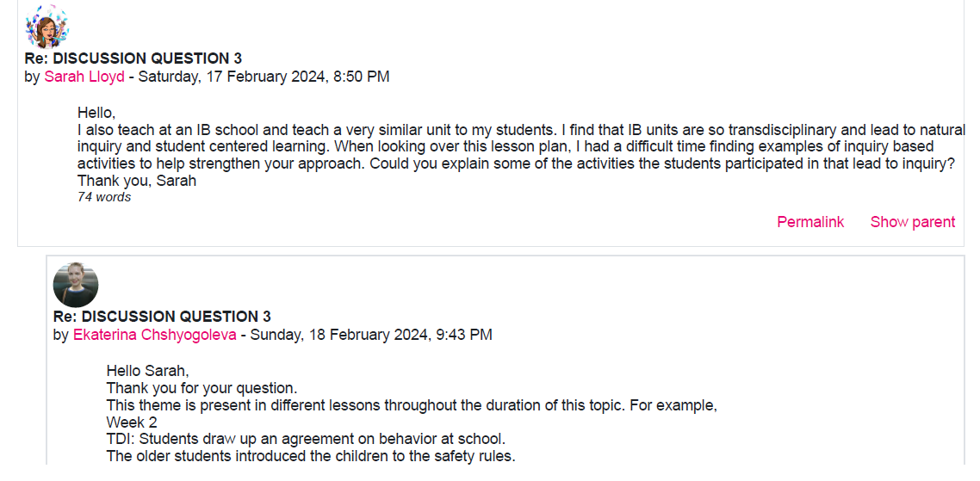980x481 pixels.
Task: Click the "Thank you for your question." line
Action: click(x=202, y=388)
